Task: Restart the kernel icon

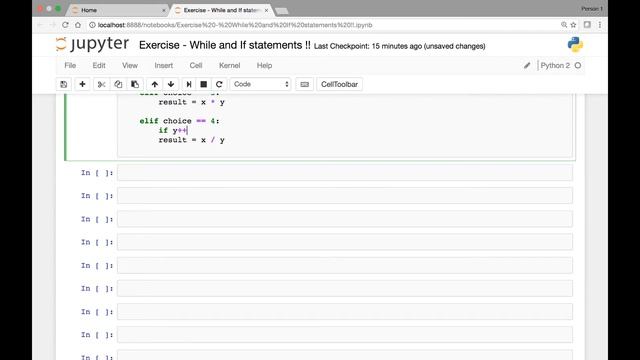Action: tap(219, 84)
